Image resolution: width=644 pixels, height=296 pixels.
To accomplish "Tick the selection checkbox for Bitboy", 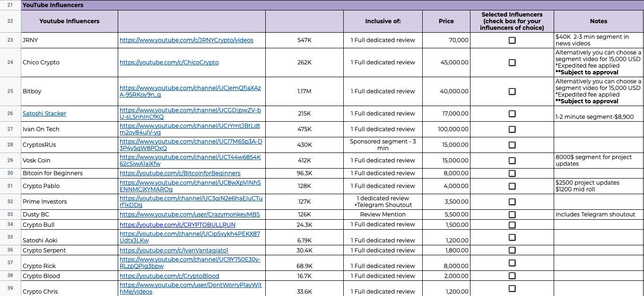I will coord(512,91).
